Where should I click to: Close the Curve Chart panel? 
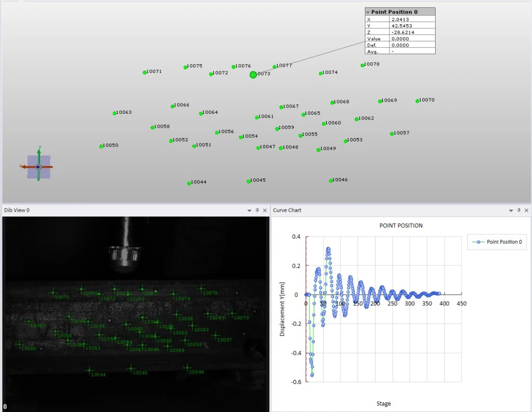point(527,210)
